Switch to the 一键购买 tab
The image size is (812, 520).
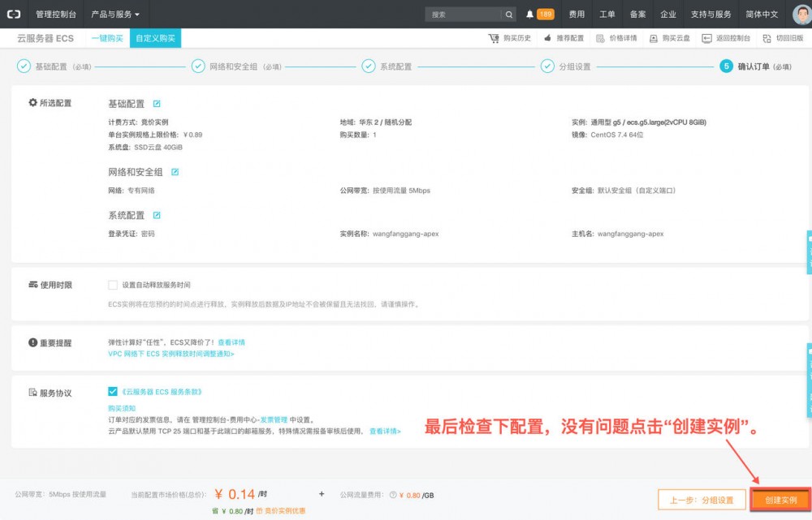coord(109,37)
